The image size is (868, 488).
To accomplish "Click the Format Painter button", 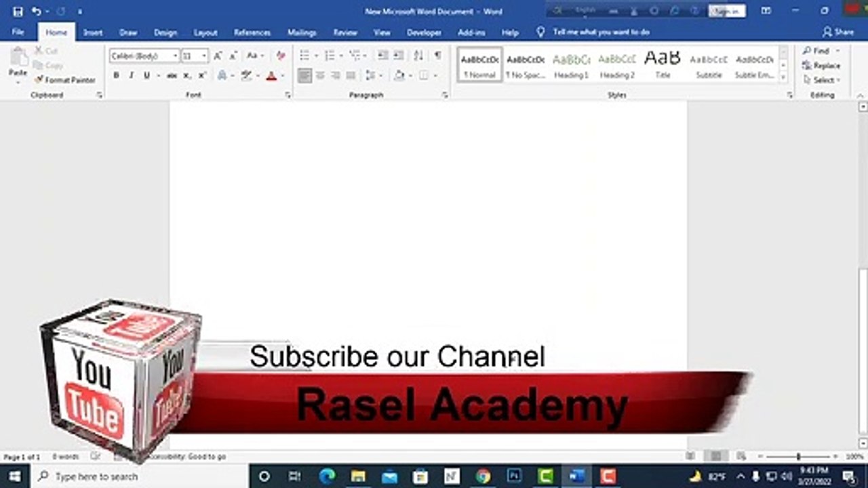I will coord(65,80).
